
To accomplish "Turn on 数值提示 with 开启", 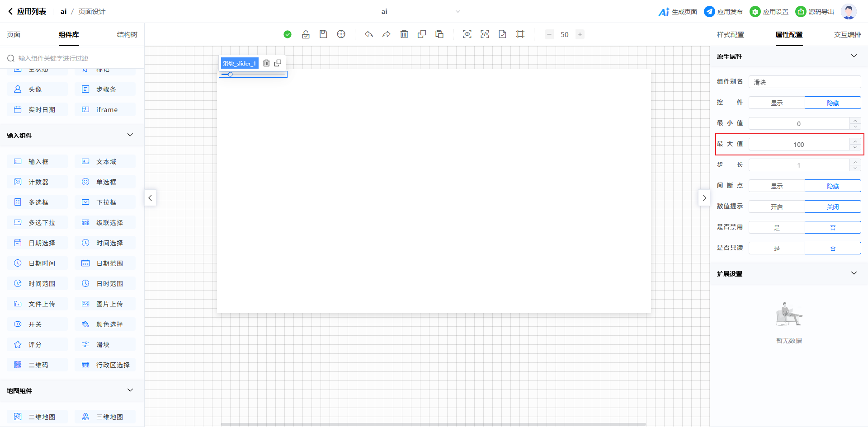I will 776,207.
